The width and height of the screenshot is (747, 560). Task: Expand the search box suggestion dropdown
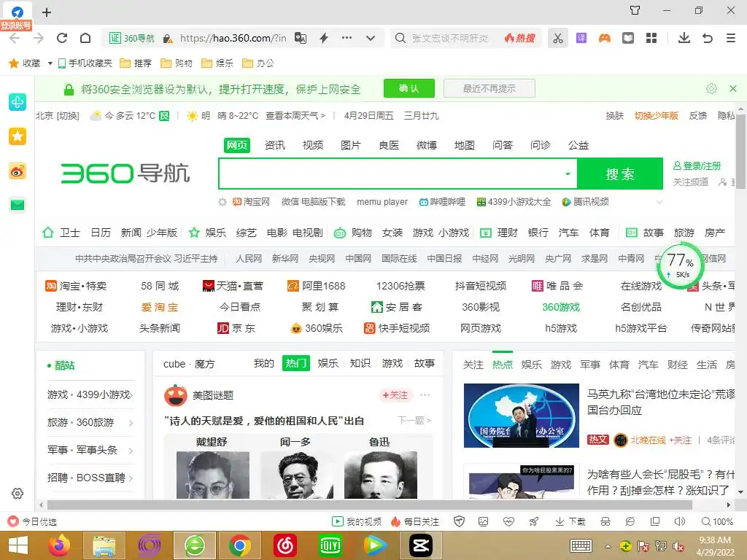568,174
